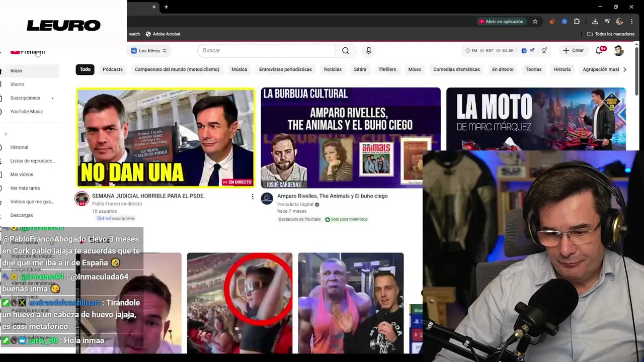The height and width of the screenshot is (362, 644).
Task: Click the Premium YouTube logo
Action: [28, 51]
